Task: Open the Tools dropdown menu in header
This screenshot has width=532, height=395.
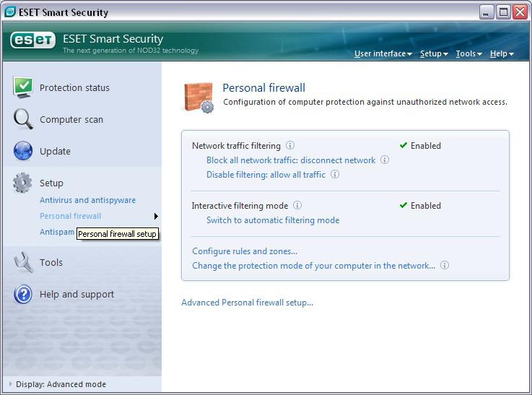Action: pos(469,53)
